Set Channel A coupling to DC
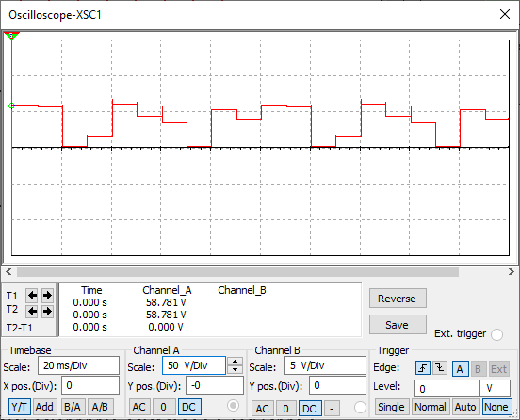The width and height of the screenshot is (520, 420). pyautogui.click(x=189, y=407)
